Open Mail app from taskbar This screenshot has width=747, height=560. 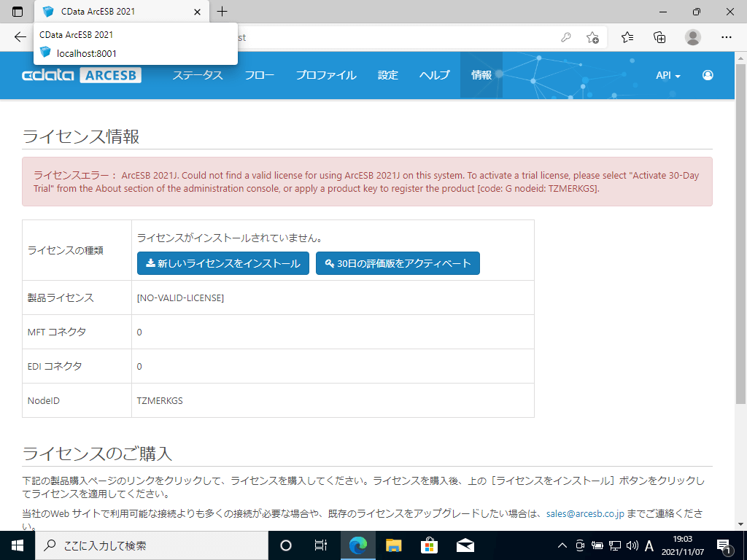click(x=465, y=545)
